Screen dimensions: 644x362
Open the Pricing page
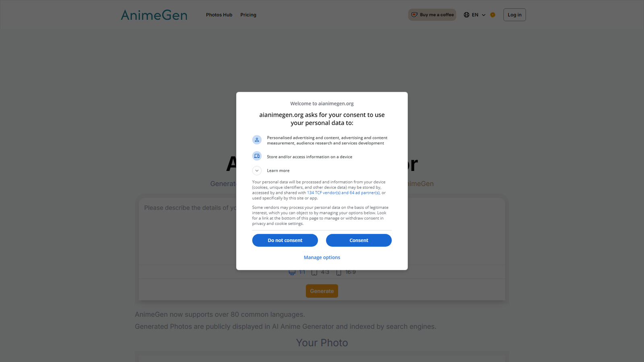coord(248,15)
